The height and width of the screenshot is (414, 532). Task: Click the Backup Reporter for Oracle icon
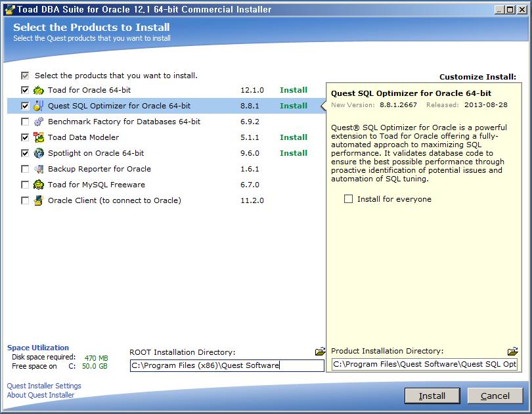pos(39,169)
